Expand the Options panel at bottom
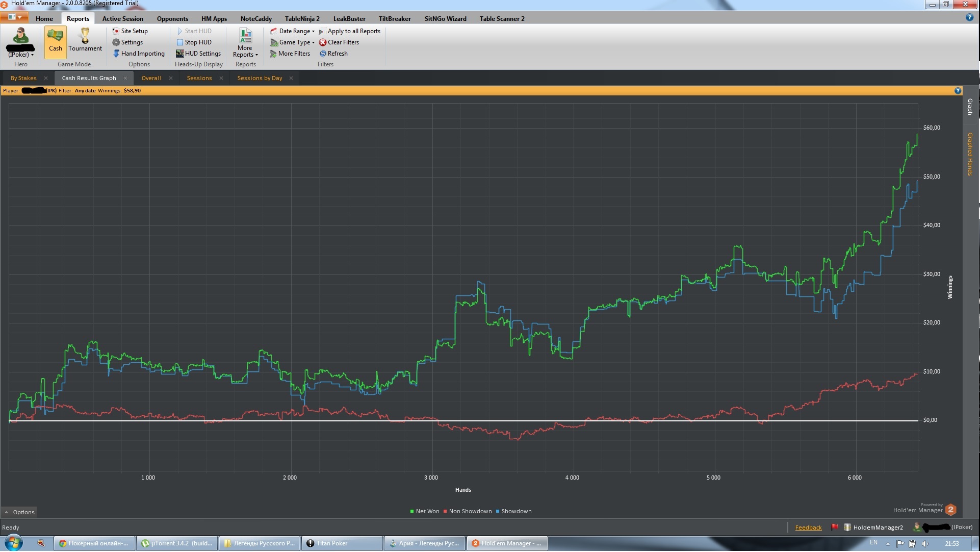This screenshot has height=552, width=980. (x=20, y=513)
